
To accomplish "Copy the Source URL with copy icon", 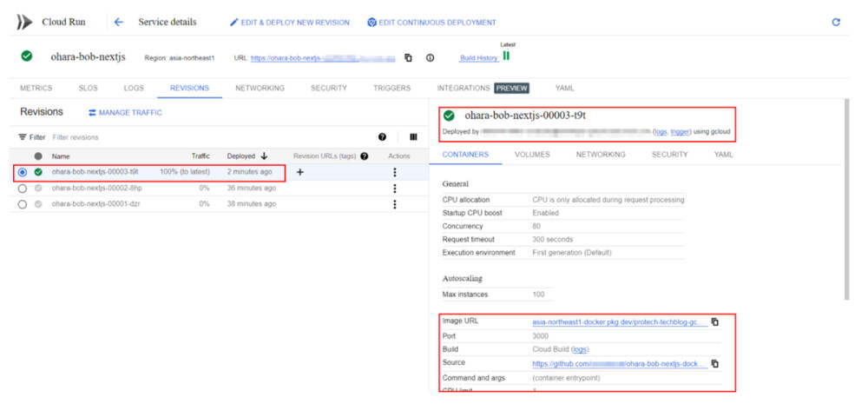I will (714, 363).
